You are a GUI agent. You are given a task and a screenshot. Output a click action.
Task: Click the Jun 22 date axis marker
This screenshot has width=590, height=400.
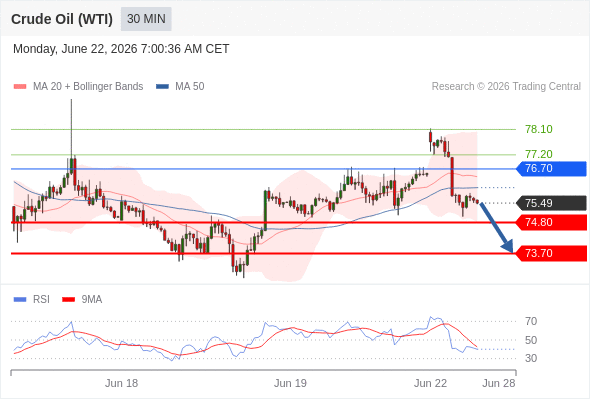coord(430,383)
